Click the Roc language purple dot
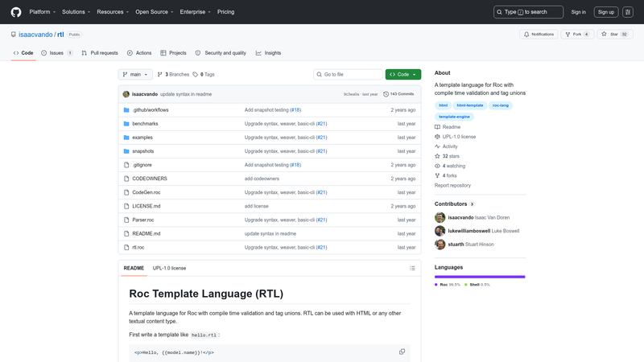 (436, 285)
